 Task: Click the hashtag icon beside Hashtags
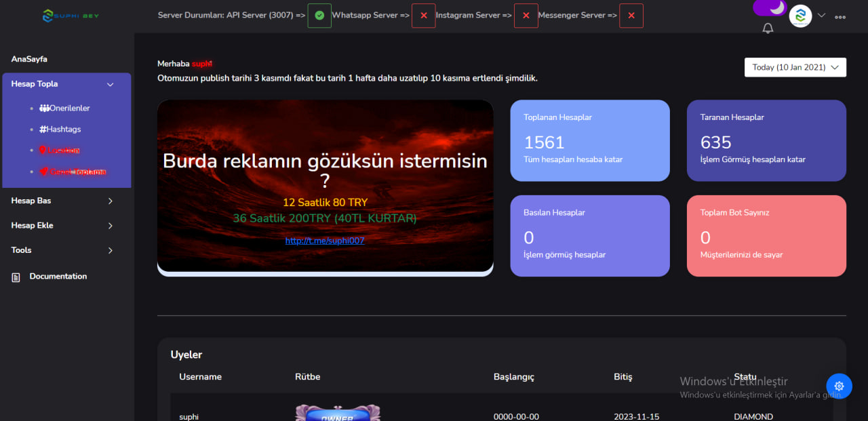pos(43,129)
